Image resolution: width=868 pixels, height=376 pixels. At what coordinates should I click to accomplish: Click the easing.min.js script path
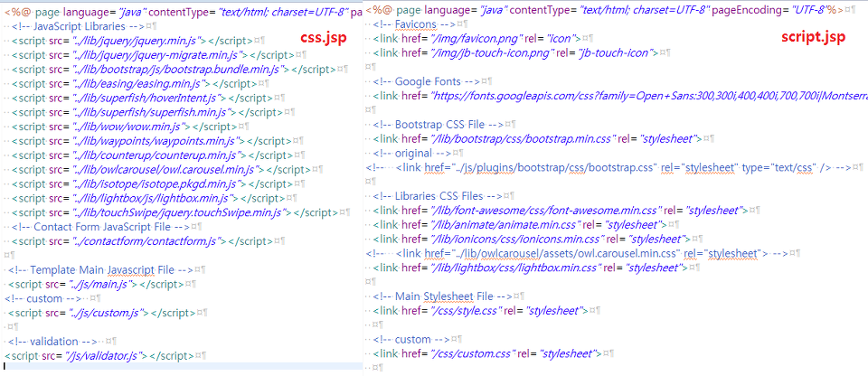[x=141, y=84]
